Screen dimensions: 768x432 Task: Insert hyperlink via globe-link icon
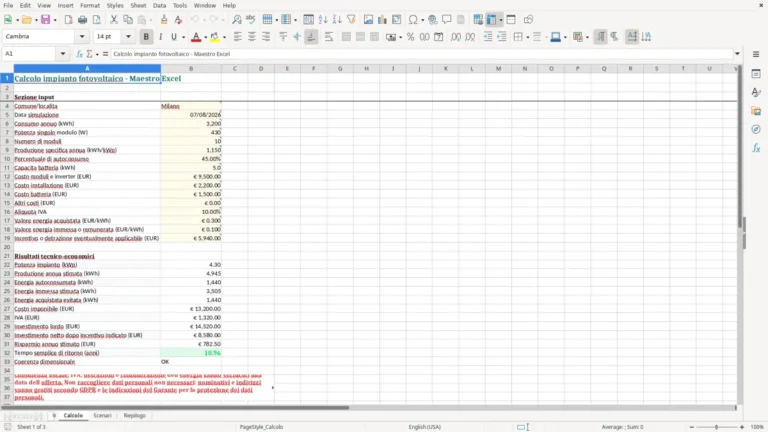[432, 20]
